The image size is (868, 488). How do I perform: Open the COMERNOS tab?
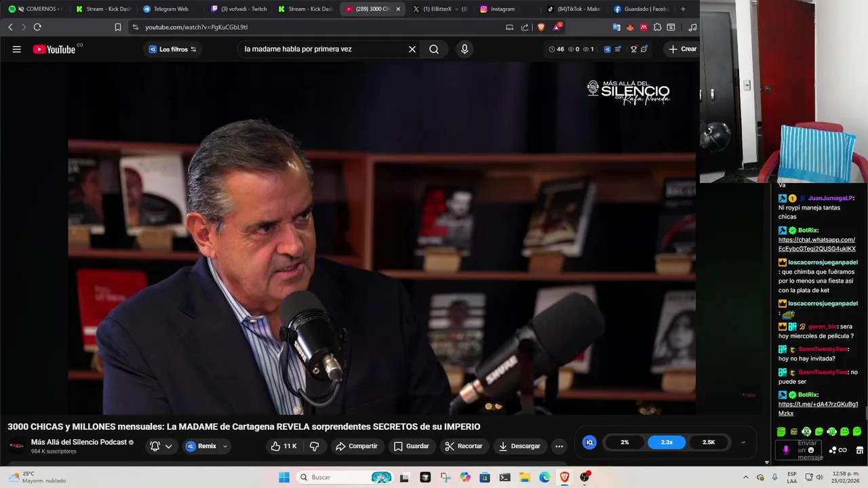(x=35, y=9)
